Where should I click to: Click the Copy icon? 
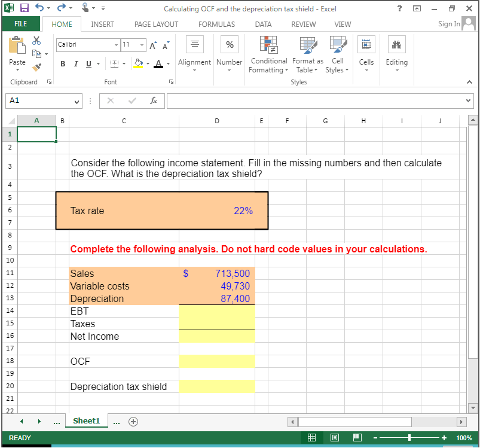[36, 54]
